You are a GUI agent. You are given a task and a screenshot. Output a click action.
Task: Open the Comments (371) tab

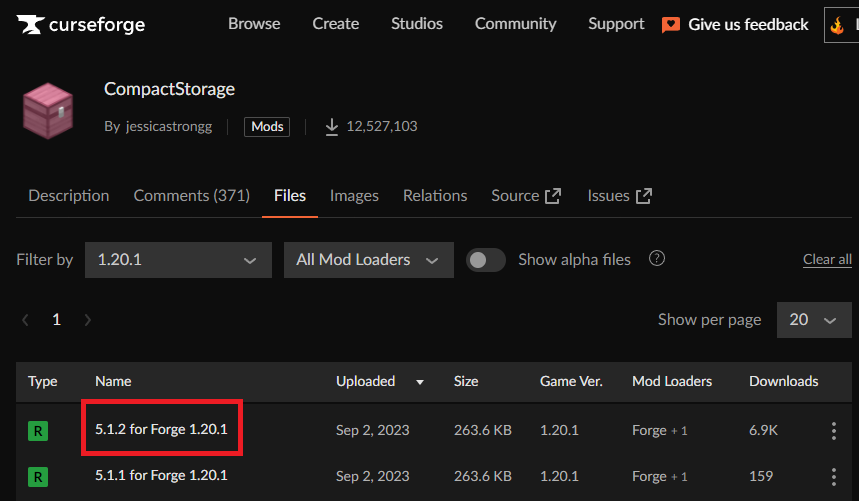click(191, 196)
